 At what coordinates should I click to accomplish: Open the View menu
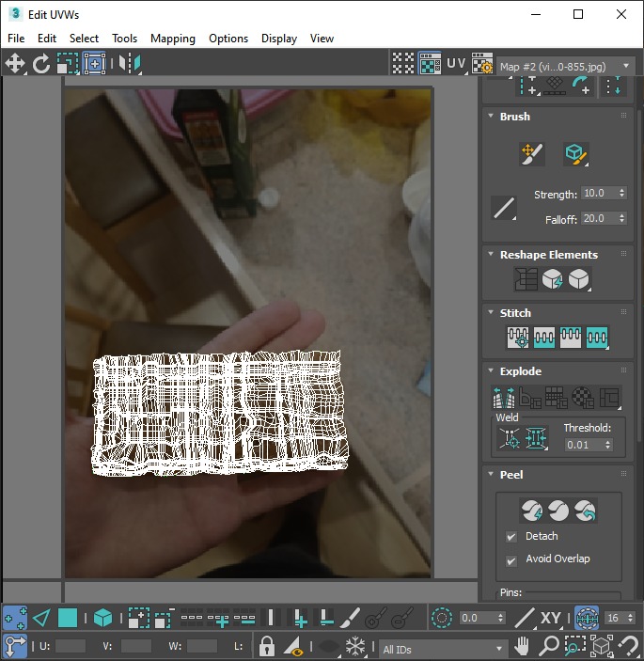322,39
